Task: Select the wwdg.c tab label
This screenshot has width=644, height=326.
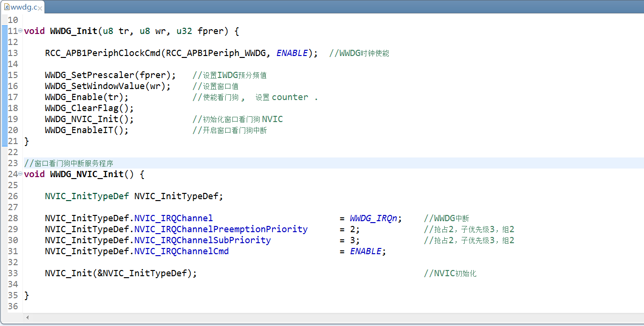Action: coord(23,8)
